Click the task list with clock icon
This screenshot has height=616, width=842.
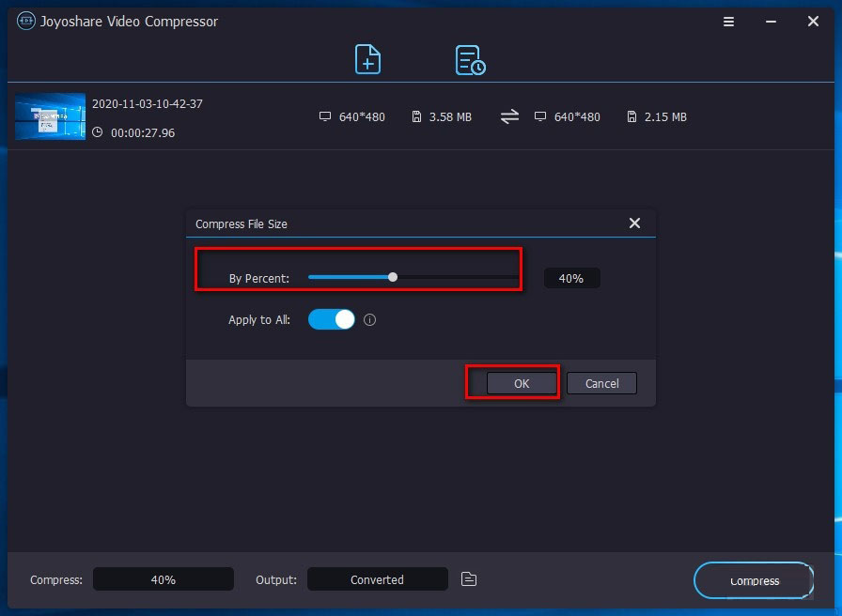coord(469,59)
